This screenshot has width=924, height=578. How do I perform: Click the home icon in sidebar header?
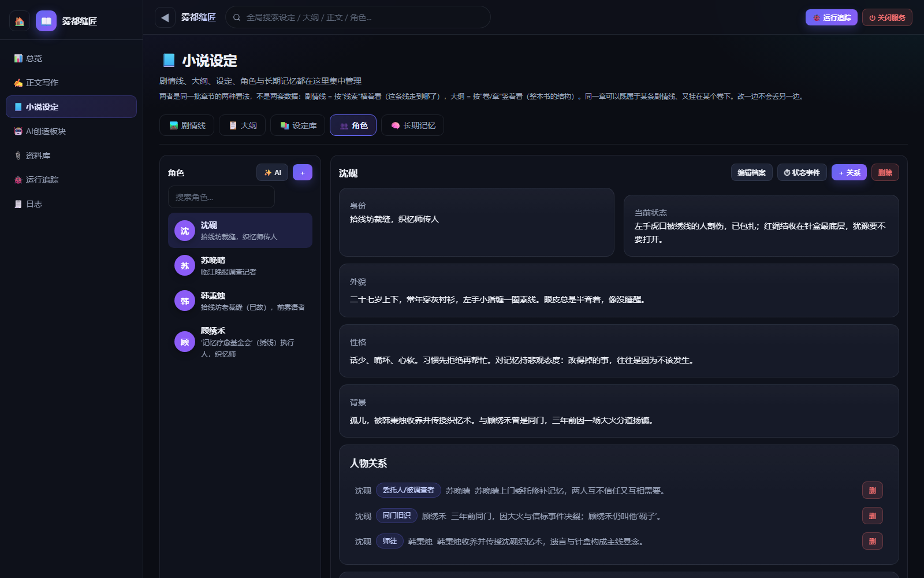pos(19,21)
